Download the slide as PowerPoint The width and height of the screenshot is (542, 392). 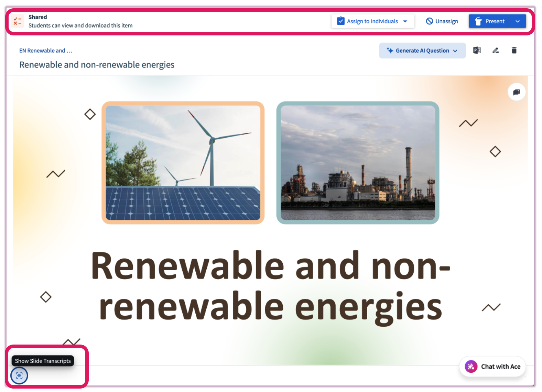coord(477,51)
